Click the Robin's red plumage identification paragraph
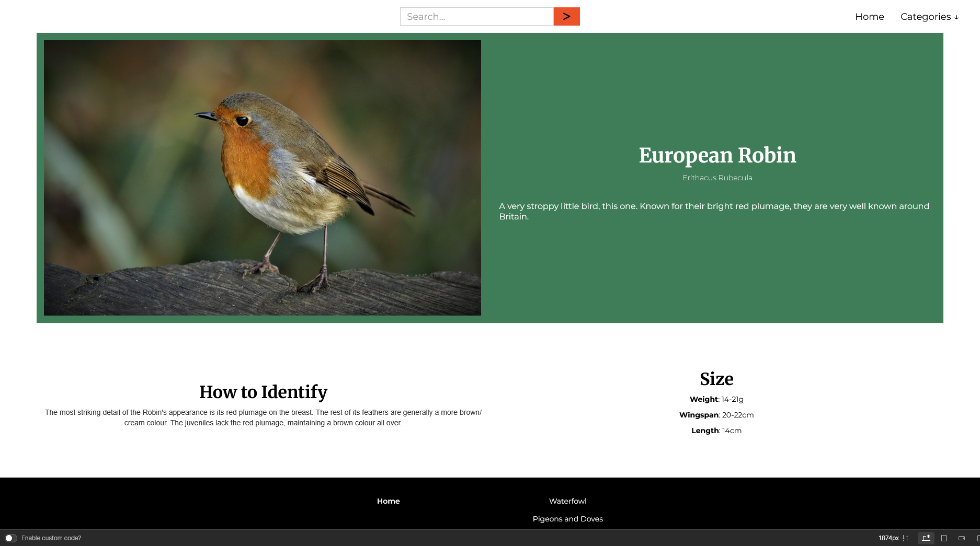 click(x=263, y=417)
